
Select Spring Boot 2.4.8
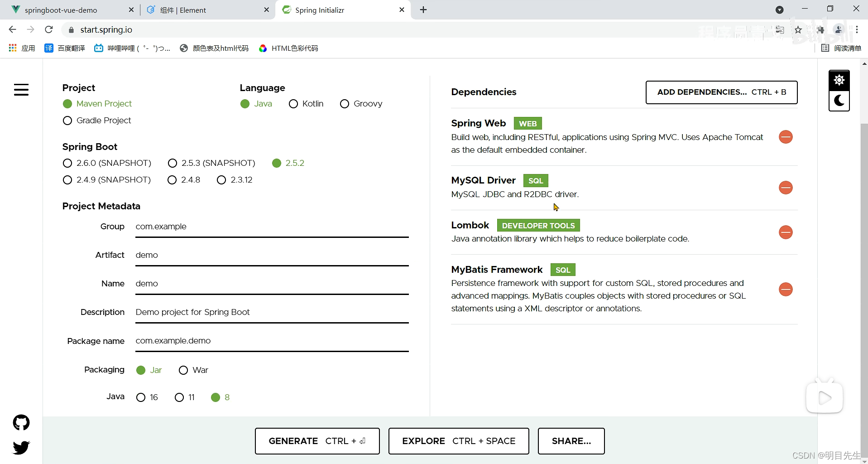172,180
